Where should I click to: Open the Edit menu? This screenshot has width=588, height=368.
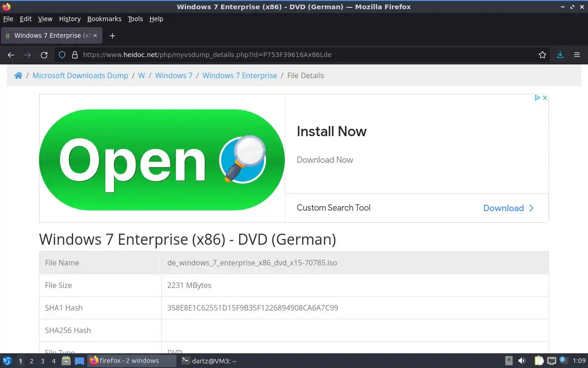coord(26,19)
